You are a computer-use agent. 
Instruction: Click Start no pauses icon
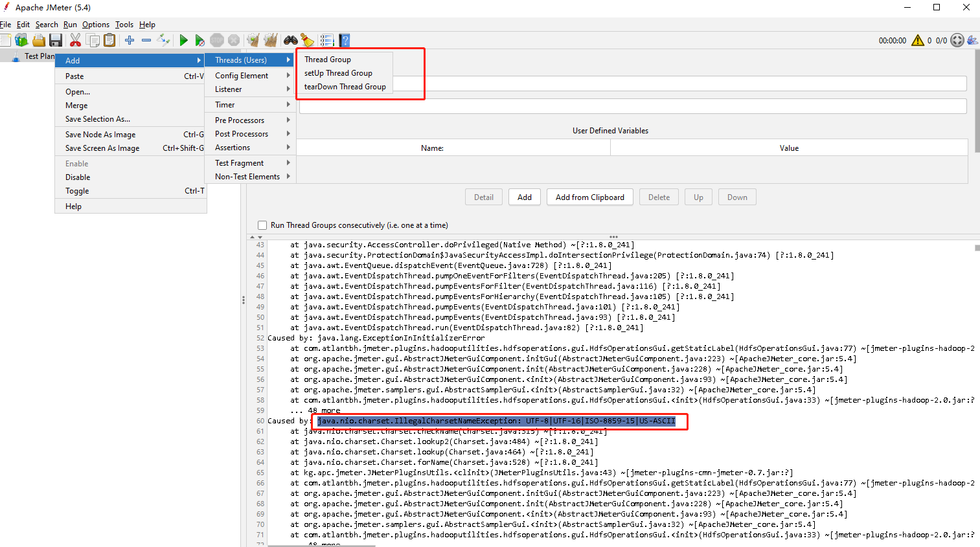[200, 40]
